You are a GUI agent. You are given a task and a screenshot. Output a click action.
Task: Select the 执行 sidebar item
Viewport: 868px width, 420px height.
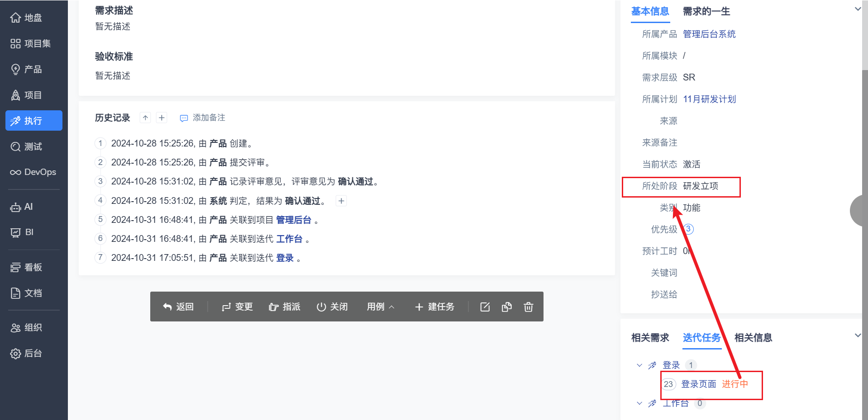[x=34, y=121]
